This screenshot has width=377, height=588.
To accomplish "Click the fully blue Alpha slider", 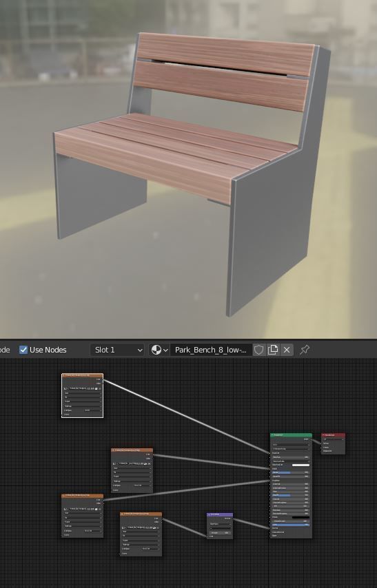I will [x=291, y=525].
